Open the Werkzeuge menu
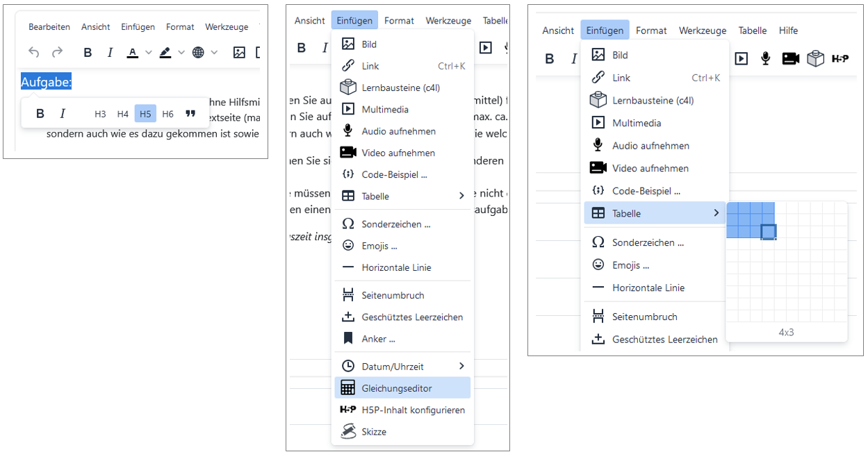 click(448, 20)
